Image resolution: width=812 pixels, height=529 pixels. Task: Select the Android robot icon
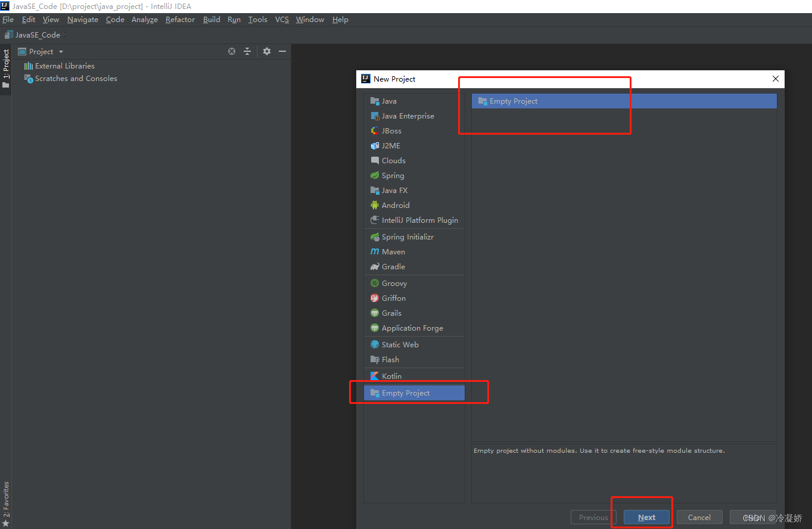tap(375, 206)
